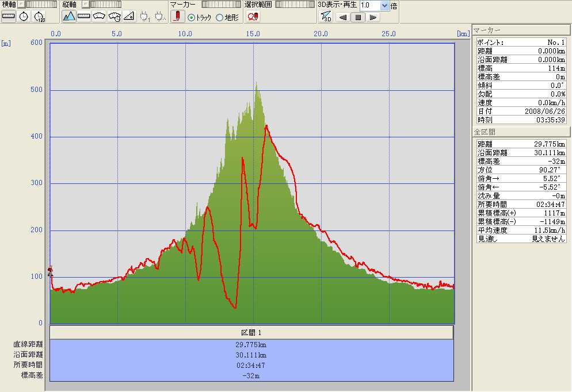The height and width of the screenshot is (392, 572).
Task: Click the reverse playback arrow button
Action: pos(342,17)
